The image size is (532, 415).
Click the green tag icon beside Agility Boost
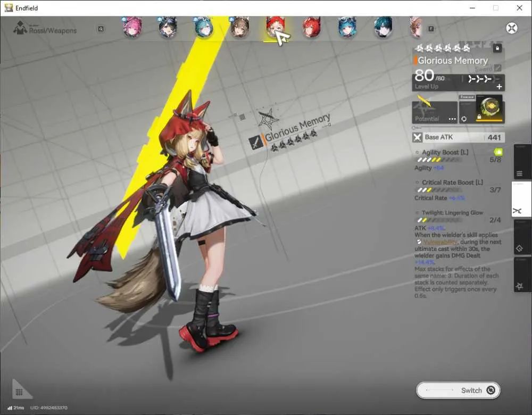click(498, 151)
